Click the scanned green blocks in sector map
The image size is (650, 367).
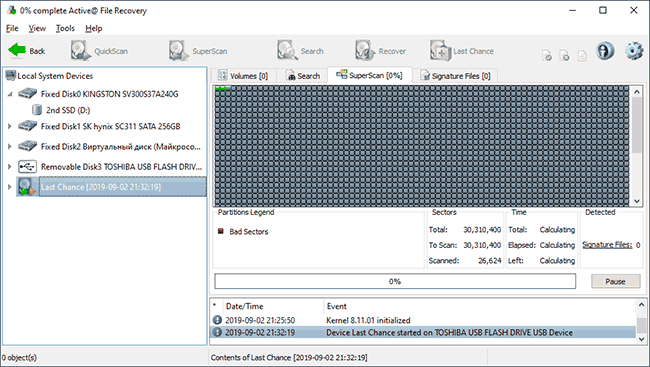220,88
